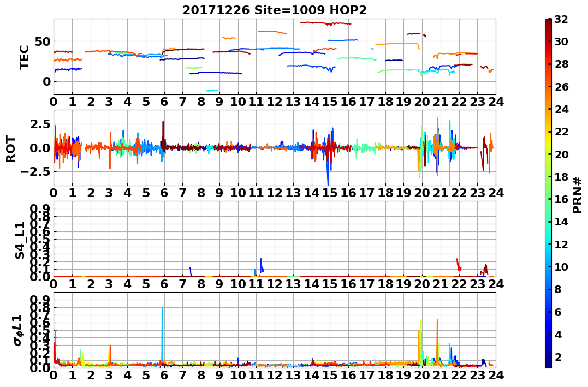Click the plot title '20171226 Site=1009 HOP2'
This screenshot has height=387, width=588.
click(x=275, y=10)
